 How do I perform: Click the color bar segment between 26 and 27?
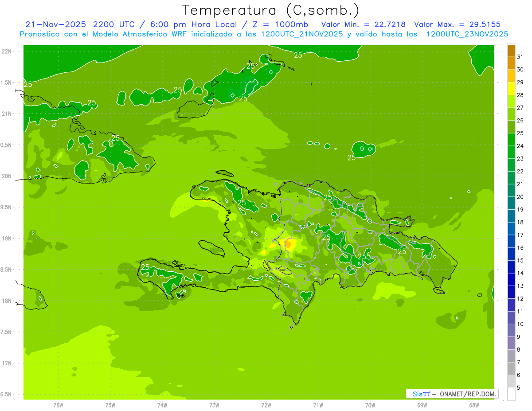pyautogui.click(x=511, y=114)
